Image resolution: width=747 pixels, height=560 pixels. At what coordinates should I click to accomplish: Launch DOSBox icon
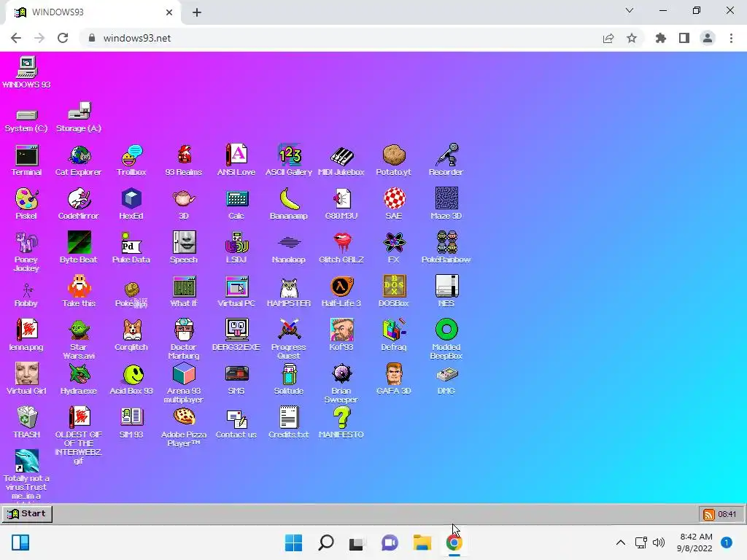pyautogui.click(x=393, y=292)
